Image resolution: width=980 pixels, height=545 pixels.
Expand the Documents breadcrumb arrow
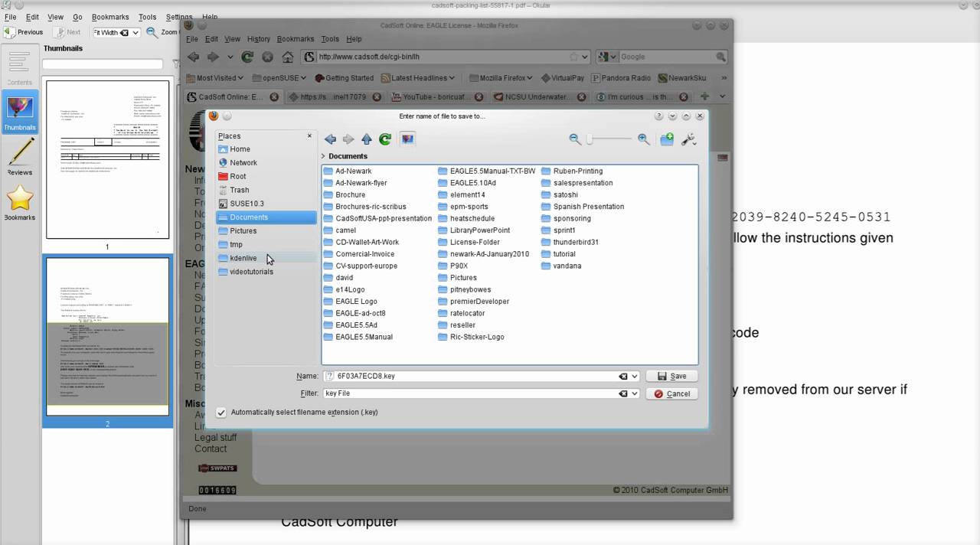[x=323, y=156]
